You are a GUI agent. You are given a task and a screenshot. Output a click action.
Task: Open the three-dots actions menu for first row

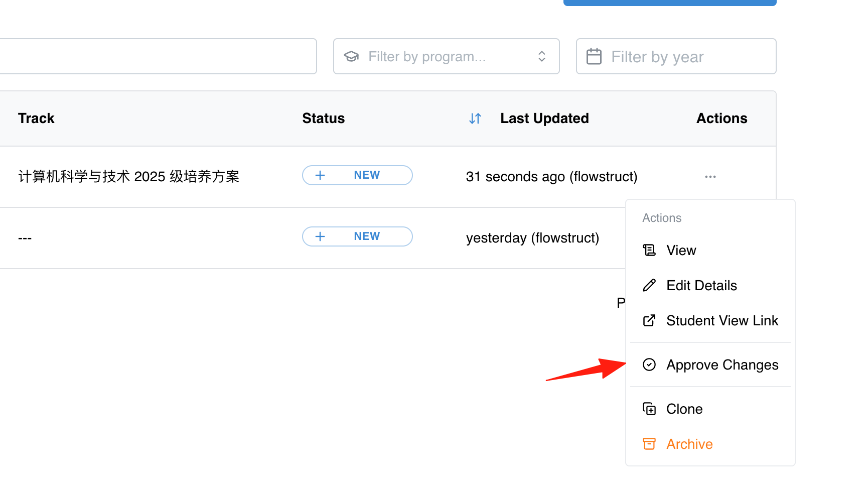[710, 177]
